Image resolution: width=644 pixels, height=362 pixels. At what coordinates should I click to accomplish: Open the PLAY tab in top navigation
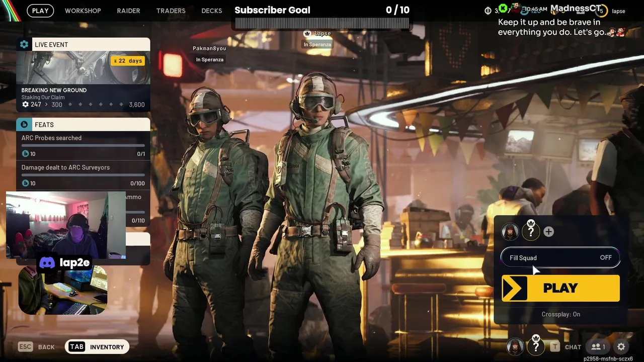pos(40,11)
